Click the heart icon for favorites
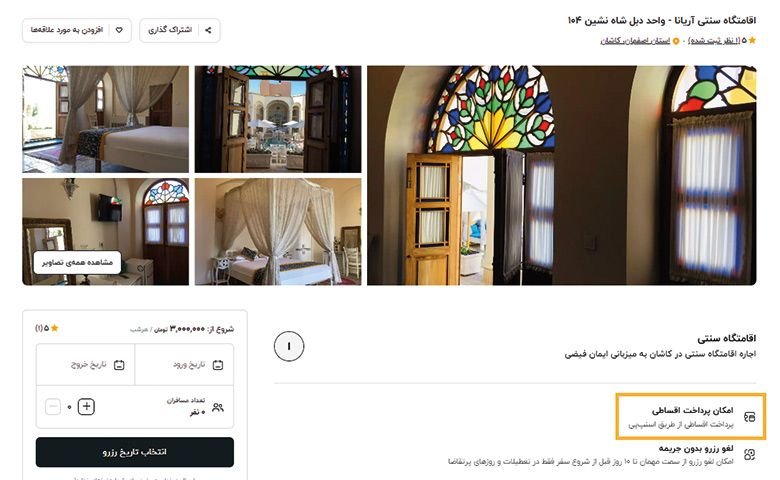 click(119, 30)
